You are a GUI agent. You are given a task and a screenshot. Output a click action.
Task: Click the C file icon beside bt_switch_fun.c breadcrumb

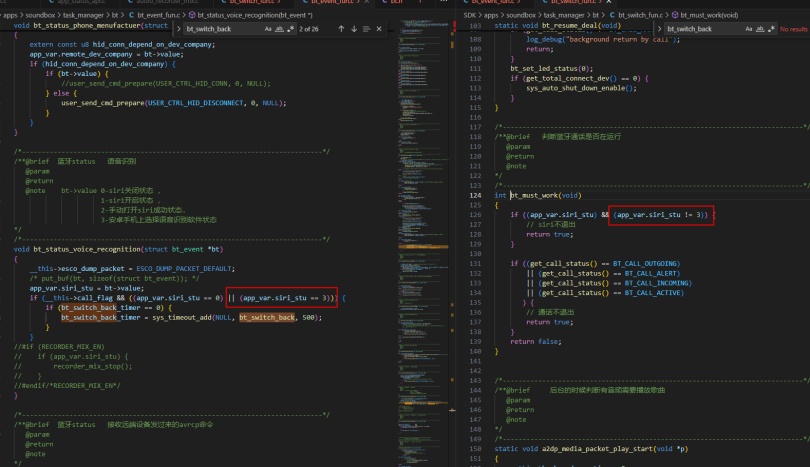coord(612,15)
